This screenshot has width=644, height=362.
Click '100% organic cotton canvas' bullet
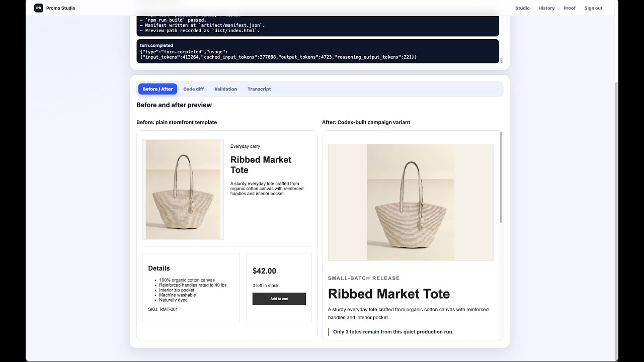coord(187,280)
